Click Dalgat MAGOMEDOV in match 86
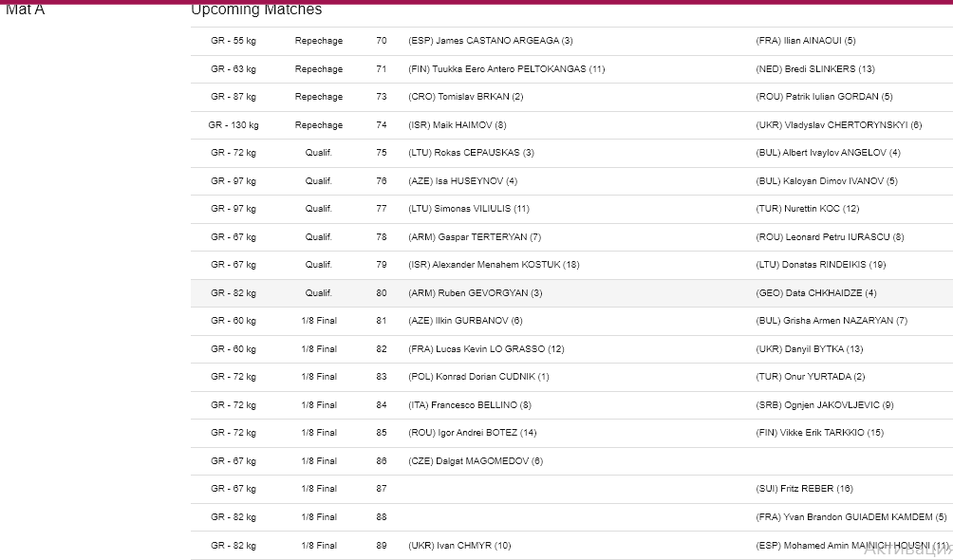Image resolution: width=953 pixels, height=560 pixels. (x=476, y=461)
